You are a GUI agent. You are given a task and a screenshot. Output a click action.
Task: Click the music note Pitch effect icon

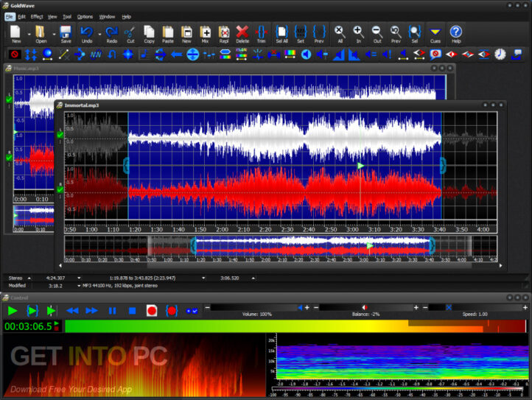click(144, 55)
